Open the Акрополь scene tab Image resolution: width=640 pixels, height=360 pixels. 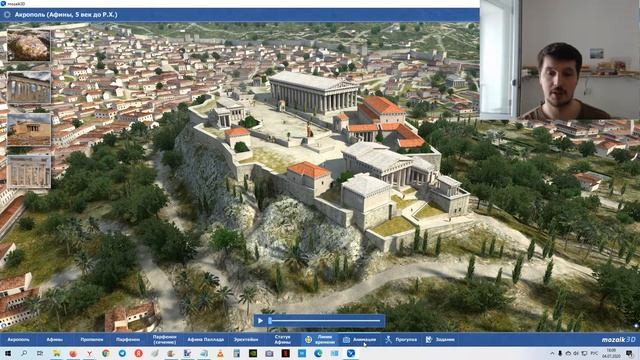click(x=19, y=340)
